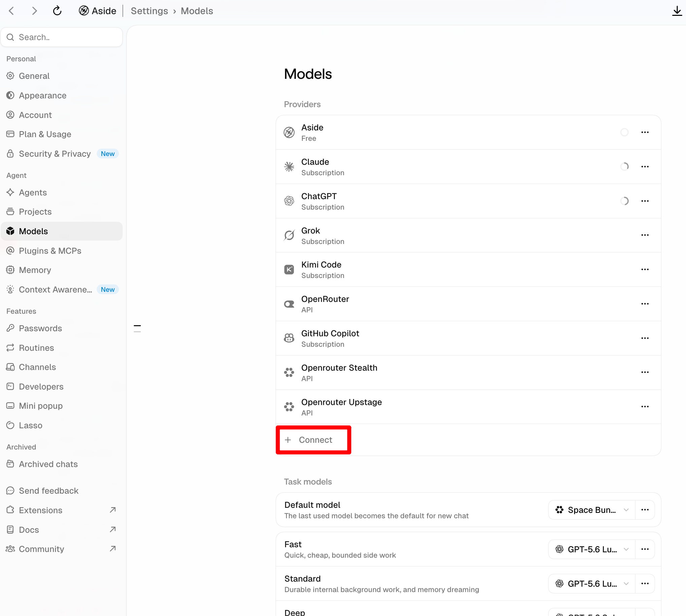Click the Models breadcrumb label
The height and width of the screenshot is (616, 686).
[197, 11]
